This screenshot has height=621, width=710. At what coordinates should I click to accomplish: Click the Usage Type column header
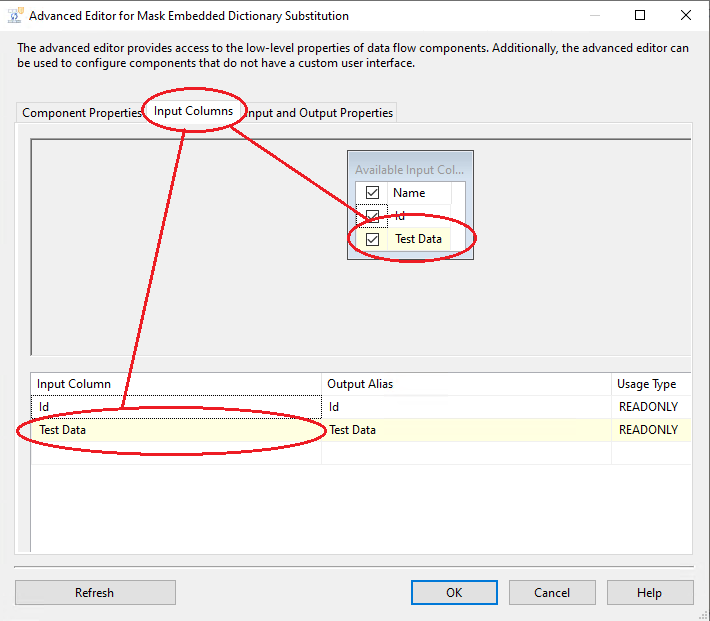click(650, 384)
